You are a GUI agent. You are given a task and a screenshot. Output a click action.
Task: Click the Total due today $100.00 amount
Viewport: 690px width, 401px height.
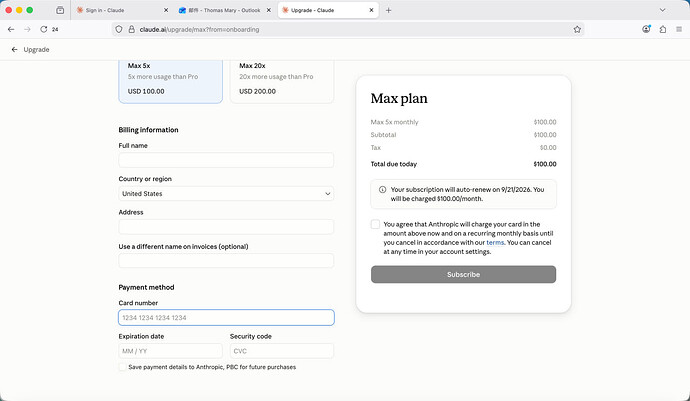point(545,164)
